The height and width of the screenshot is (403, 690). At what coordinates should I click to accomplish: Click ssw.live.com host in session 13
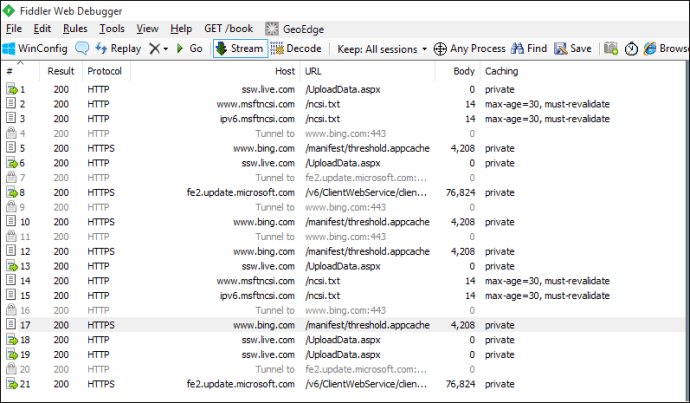click(x=268, y=266)
